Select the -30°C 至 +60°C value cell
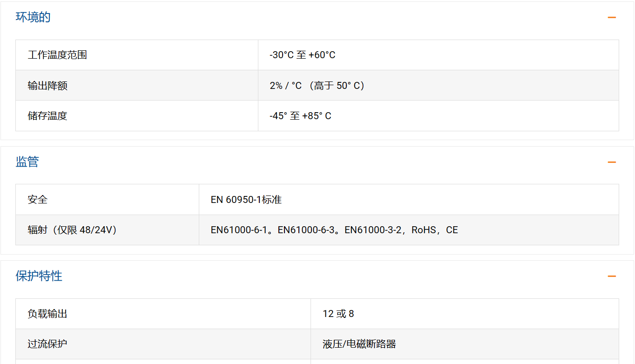This screenshot has width=635, height=364. coord(303,55)
